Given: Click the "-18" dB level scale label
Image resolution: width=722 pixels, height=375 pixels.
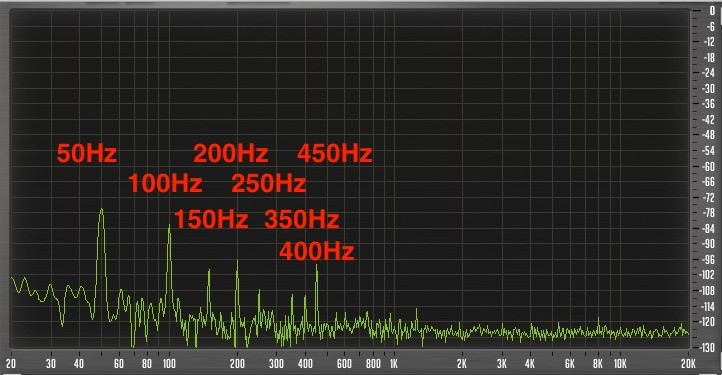Looking at the screenshot, I should pos(709,58).
